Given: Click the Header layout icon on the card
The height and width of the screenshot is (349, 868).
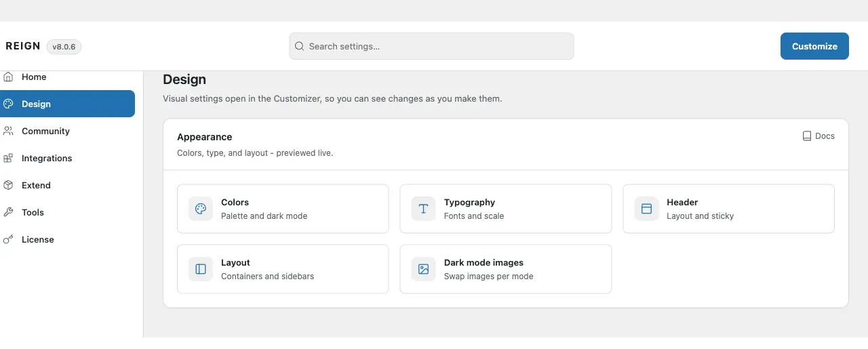Looking at the screenshot, I should (x=646, y=209).
